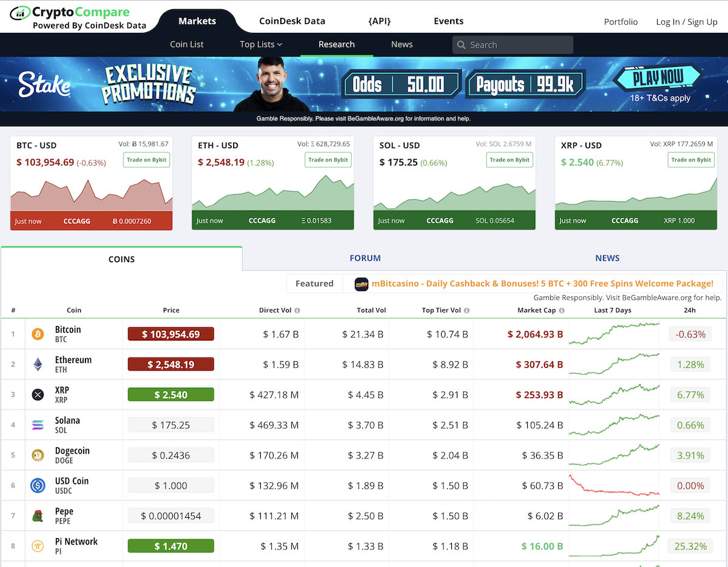Open the Markets tab
The image size is (728, 567).
point(197,21)
